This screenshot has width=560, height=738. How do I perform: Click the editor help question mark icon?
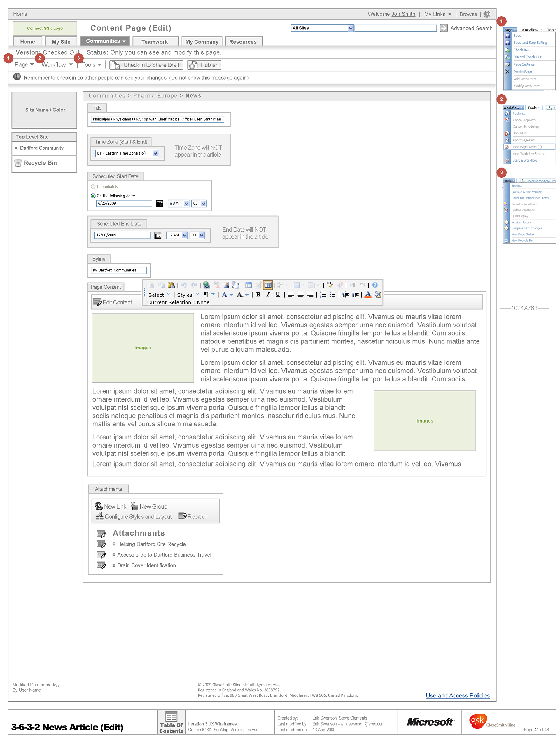375,285
